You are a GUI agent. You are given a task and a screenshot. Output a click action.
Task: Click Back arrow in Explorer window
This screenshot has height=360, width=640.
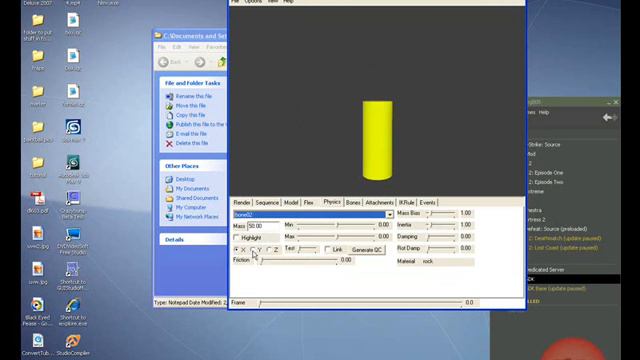pos(164,62)
